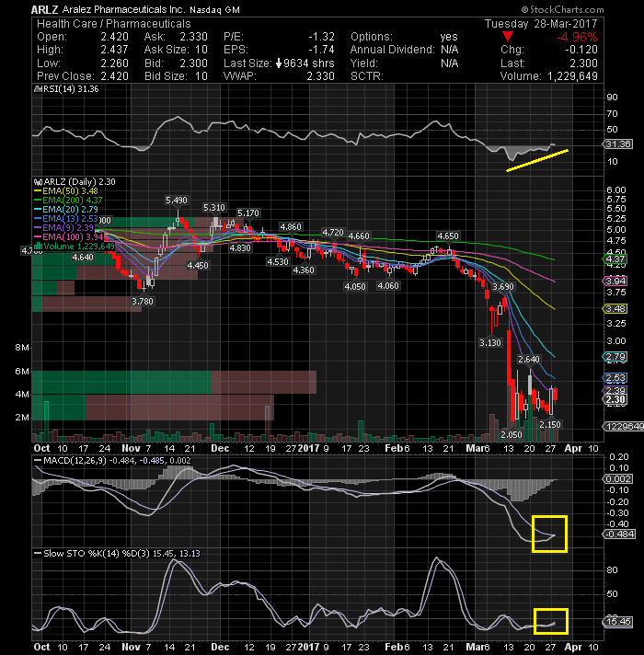This screenshot has height=655, width=644.
Task: Click the 5.490 peak price label
Action: pos(177,201)
